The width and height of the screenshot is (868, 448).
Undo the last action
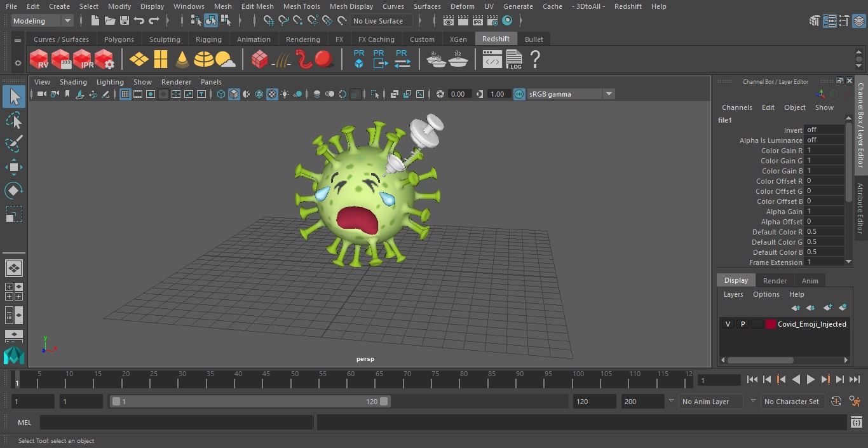139,21
